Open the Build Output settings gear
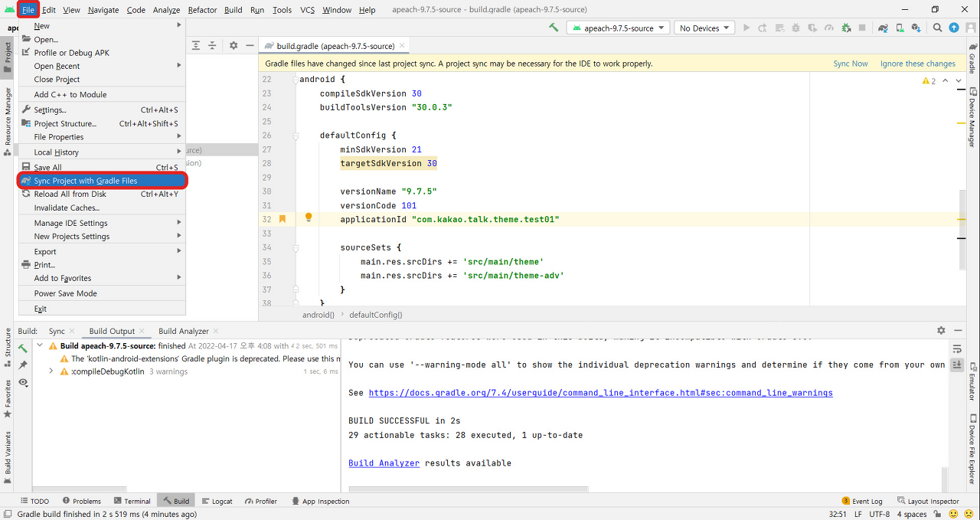This screenshot has height=520, width=980. tap(941, 330)
